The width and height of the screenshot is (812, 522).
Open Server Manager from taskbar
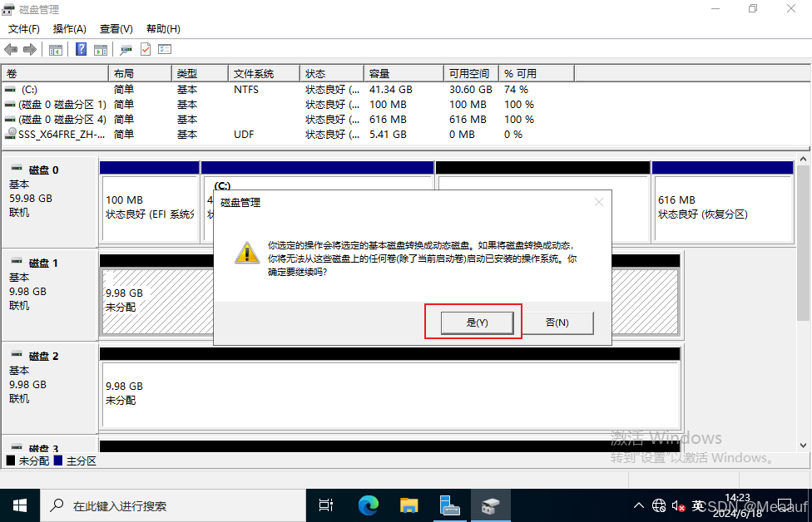tap(449, 505)
